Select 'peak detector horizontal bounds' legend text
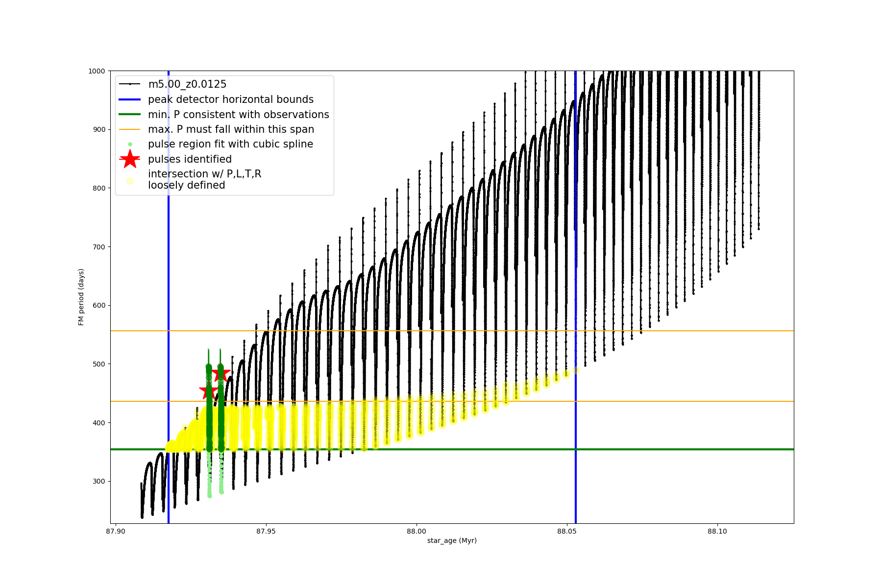882x588 pixels. pos(231,99)
